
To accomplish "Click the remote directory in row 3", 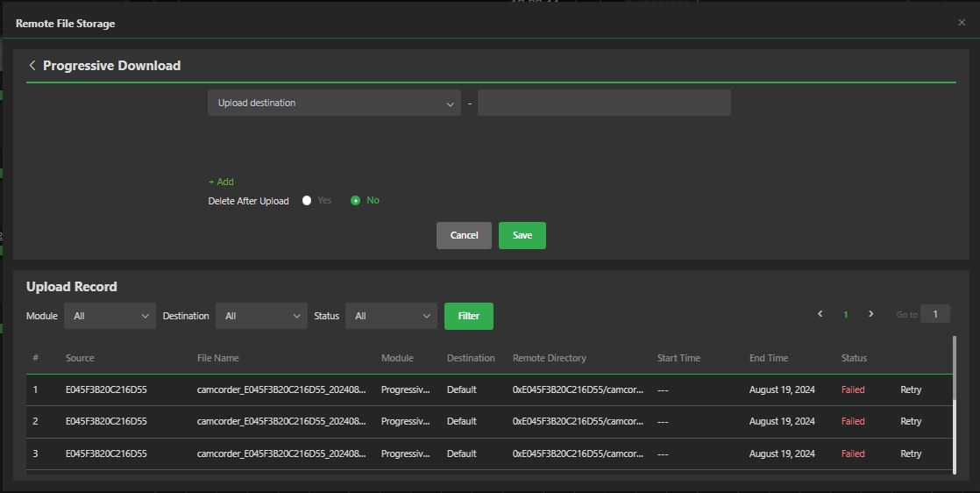I will (579, 454).
